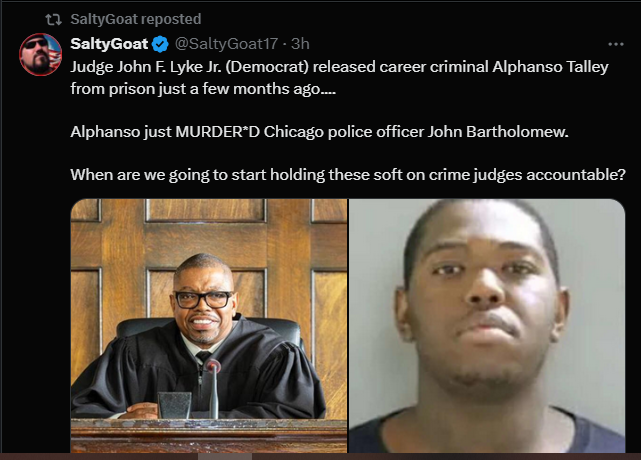Image resolution: width=641 pixels, height=460 pixels.
Task: Open the SaltyGoat profile avatar picture
Action: tap(40, 54)
